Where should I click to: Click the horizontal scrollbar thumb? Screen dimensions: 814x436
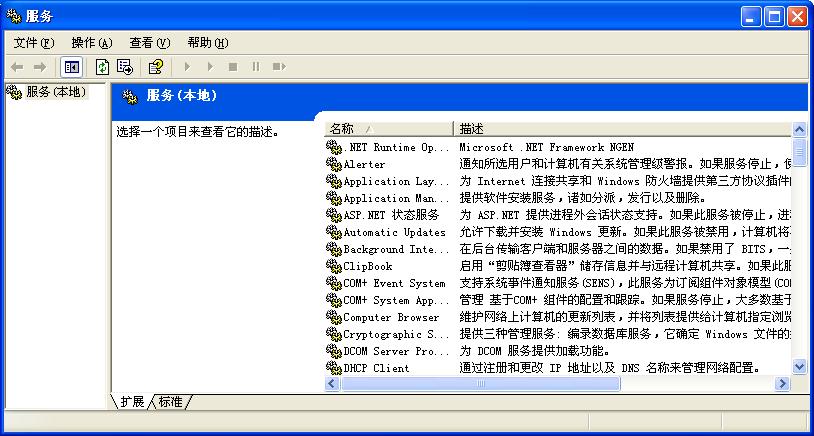click(480, 384)
